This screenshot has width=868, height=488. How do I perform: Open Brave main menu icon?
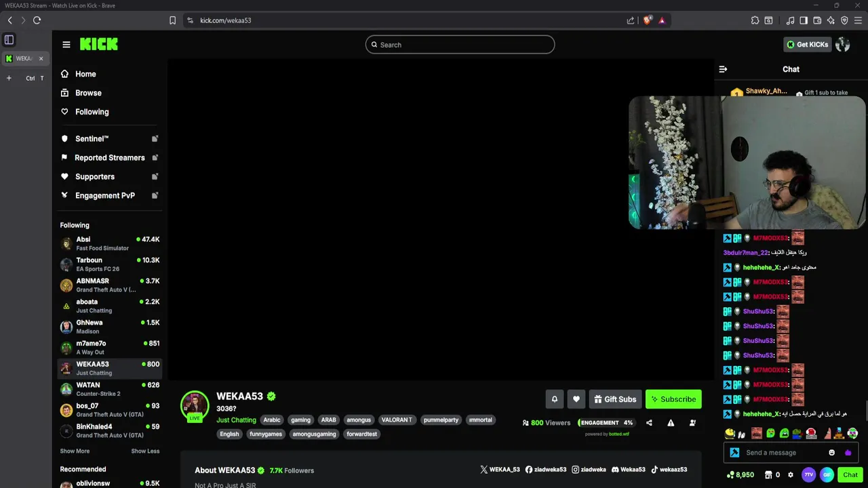tap(858, 20)
